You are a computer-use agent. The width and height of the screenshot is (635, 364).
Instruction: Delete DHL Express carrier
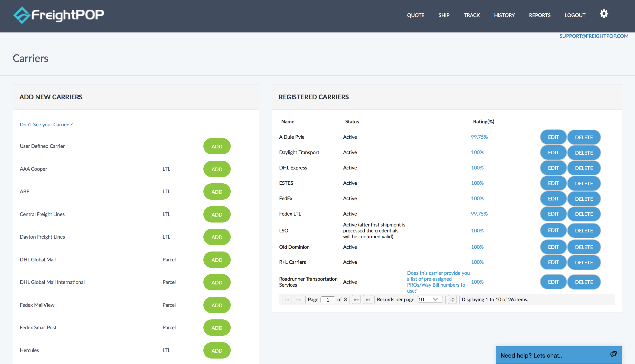coord(584,168)
